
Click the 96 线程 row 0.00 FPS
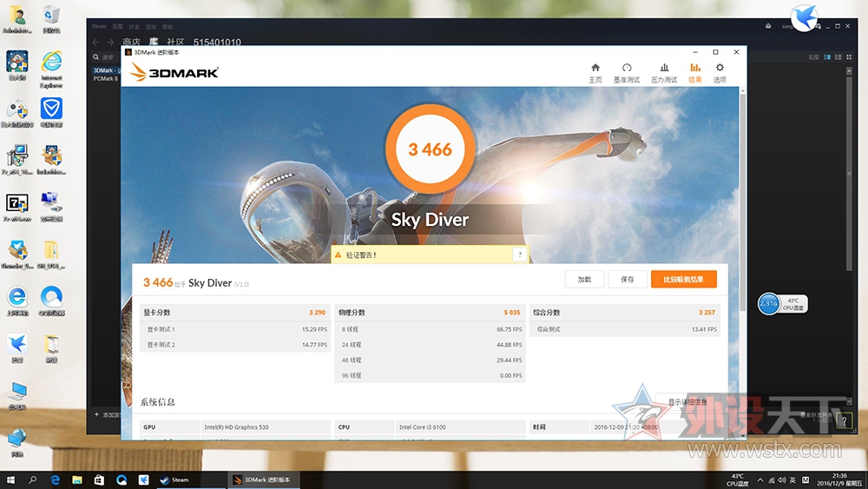[x=430, y=375]
